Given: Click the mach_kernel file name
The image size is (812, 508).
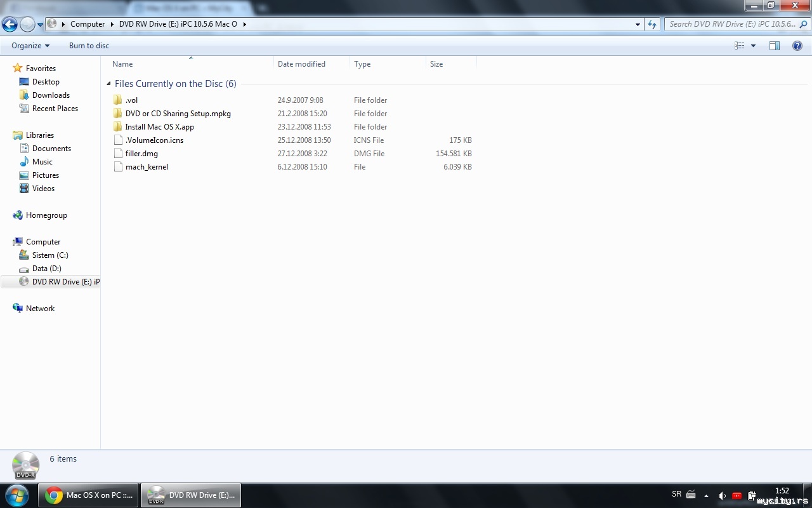Looking at the screenshot, I should click(147, 167).
